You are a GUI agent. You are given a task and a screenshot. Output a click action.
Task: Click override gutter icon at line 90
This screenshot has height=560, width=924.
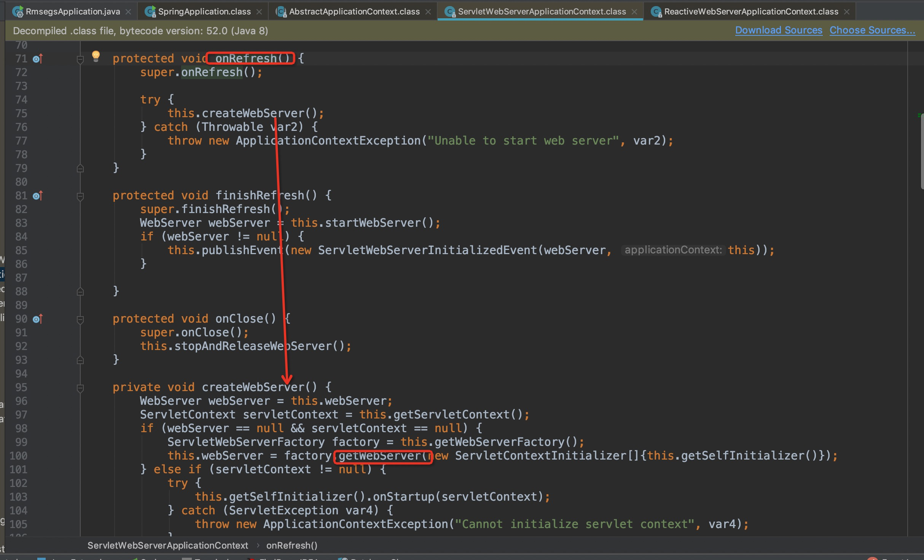tap(37, 319)
